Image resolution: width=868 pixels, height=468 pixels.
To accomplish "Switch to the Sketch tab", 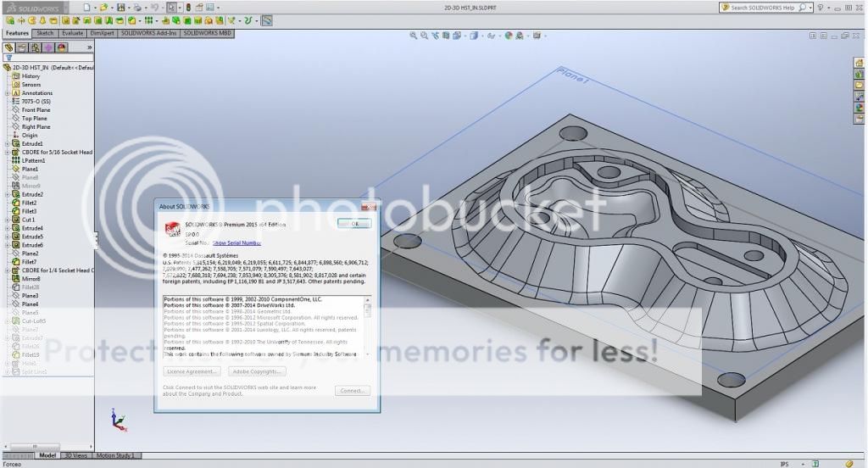I will (x=45, y=33).
